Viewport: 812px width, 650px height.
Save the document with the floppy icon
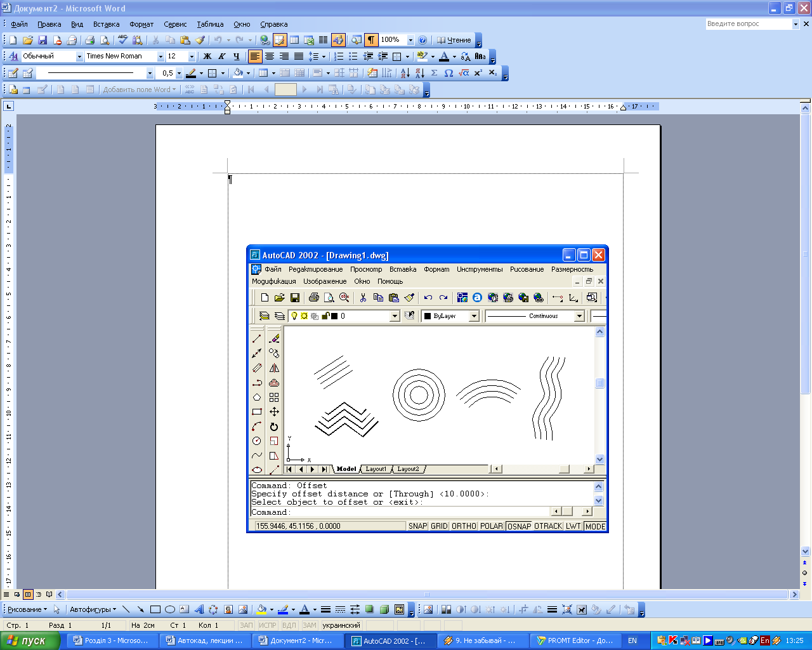pos(43,40)
